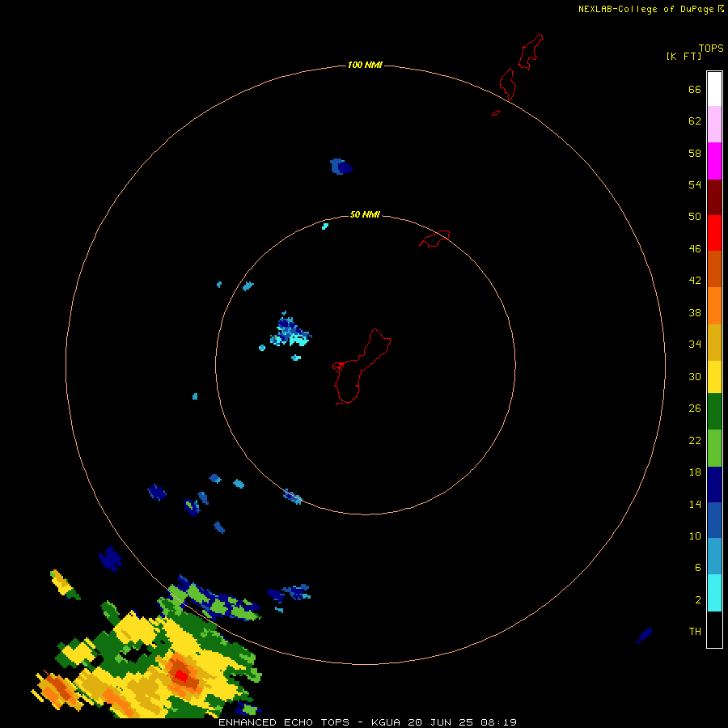Click the 34 value on the scale
Screen dimensions: 728x728
695,345
